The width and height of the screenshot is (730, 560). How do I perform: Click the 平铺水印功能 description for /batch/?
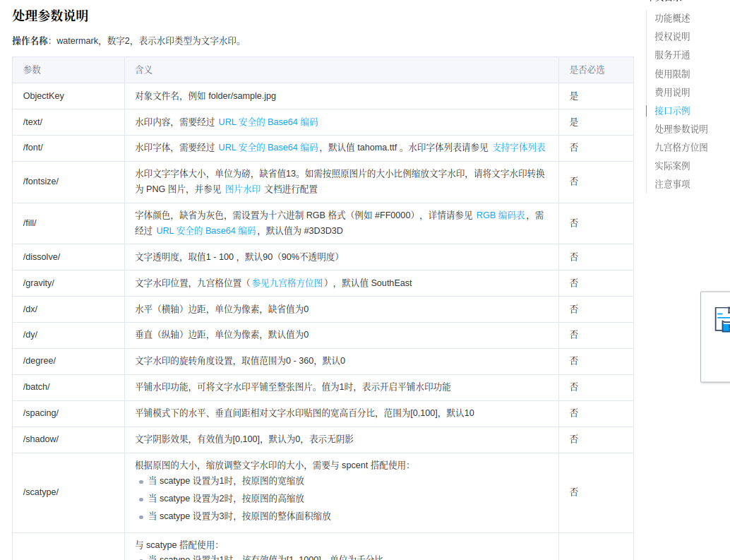coord(293,387)
